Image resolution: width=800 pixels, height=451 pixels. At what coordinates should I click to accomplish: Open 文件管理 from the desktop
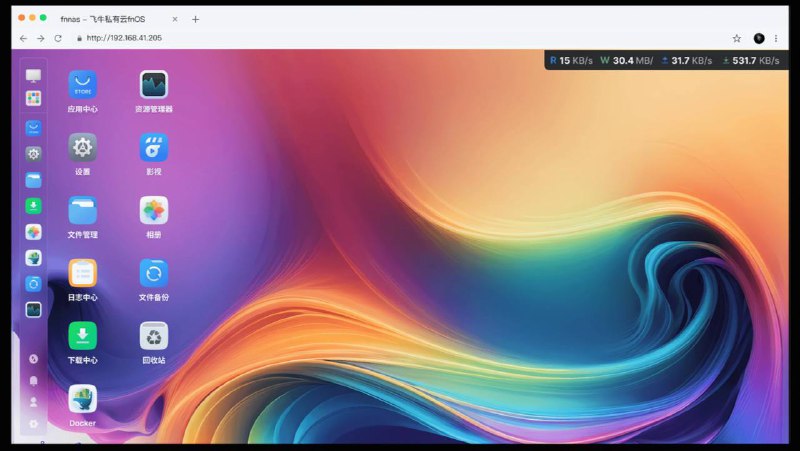[83, 210]
